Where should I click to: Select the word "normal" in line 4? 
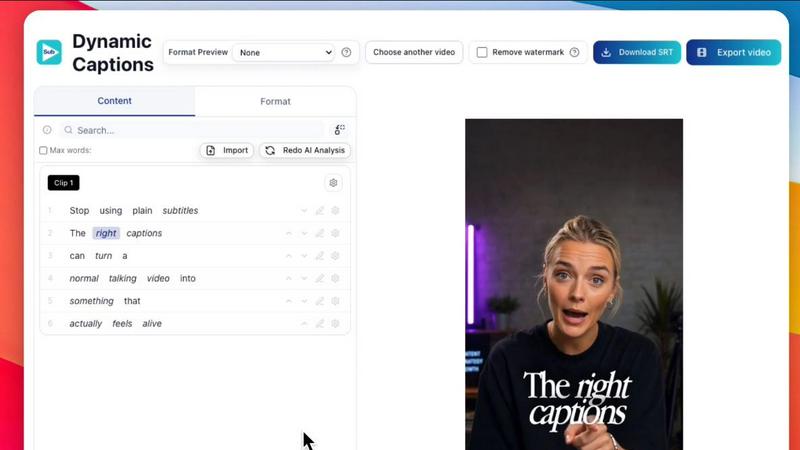(84, 279)
